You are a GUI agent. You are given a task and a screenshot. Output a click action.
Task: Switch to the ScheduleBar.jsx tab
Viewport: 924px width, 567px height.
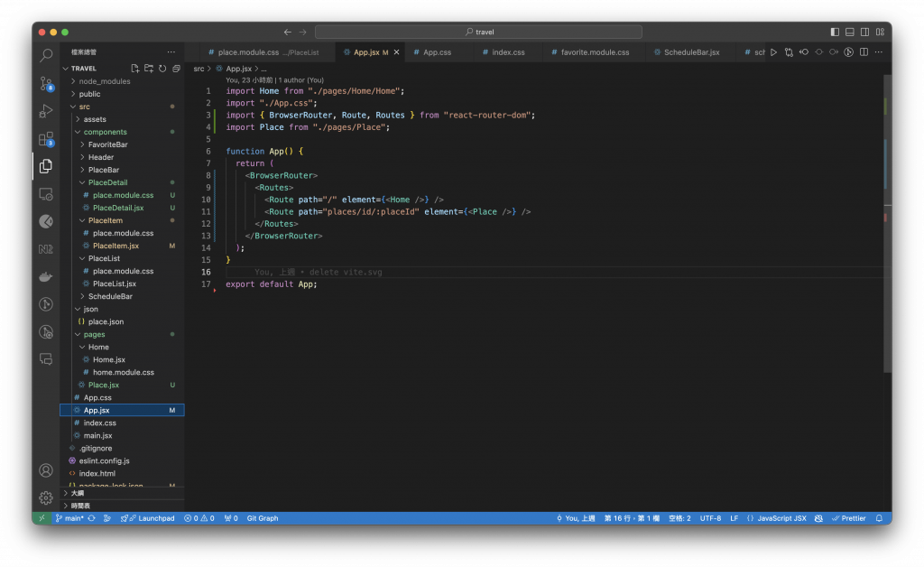691,52
